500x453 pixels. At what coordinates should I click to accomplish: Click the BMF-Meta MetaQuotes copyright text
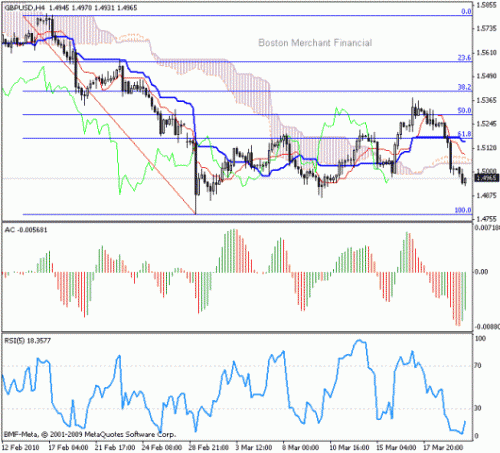coord(90,434)
